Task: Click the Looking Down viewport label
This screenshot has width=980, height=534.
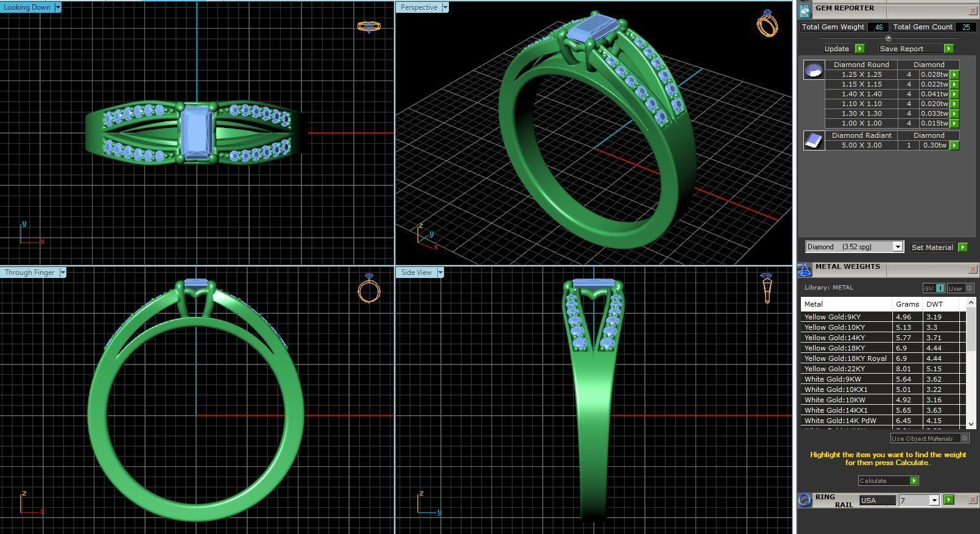Action: pos(27,7)
